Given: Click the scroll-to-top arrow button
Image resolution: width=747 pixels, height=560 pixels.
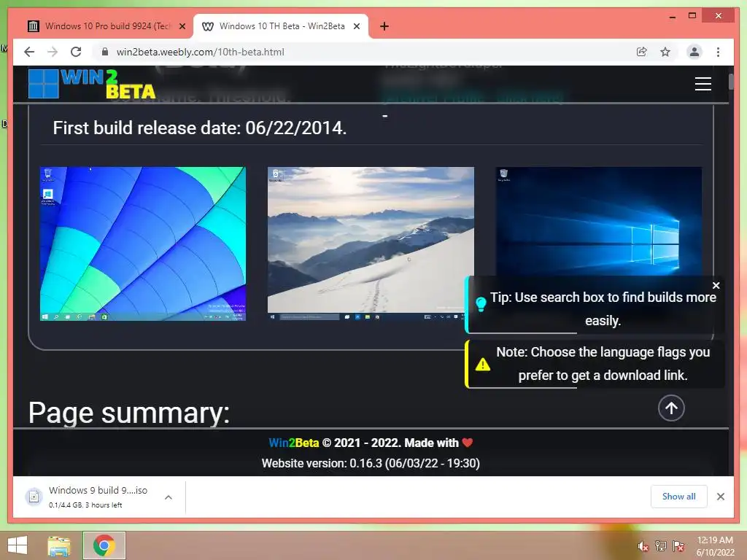Looking at the screenshot, I should (x=671, y=408).
